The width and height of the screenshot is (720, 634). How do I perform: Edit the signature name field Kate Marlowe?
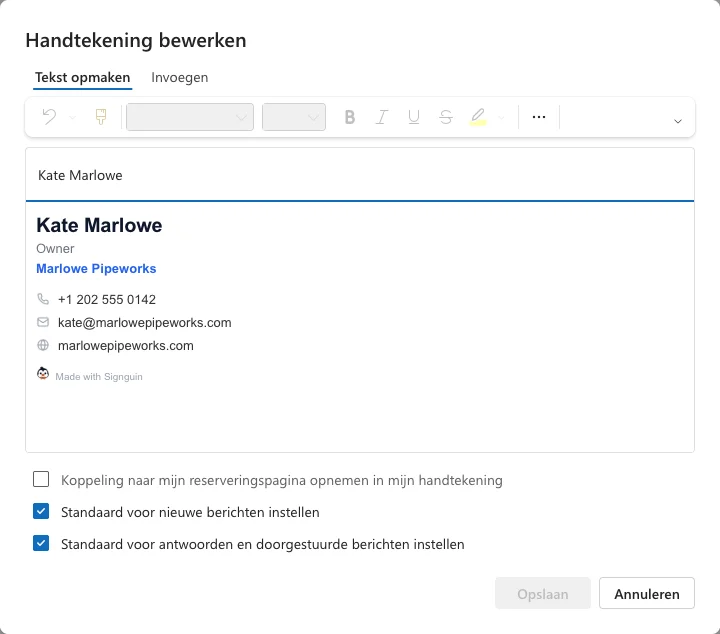pyautogui.click(x=360, y=175)
